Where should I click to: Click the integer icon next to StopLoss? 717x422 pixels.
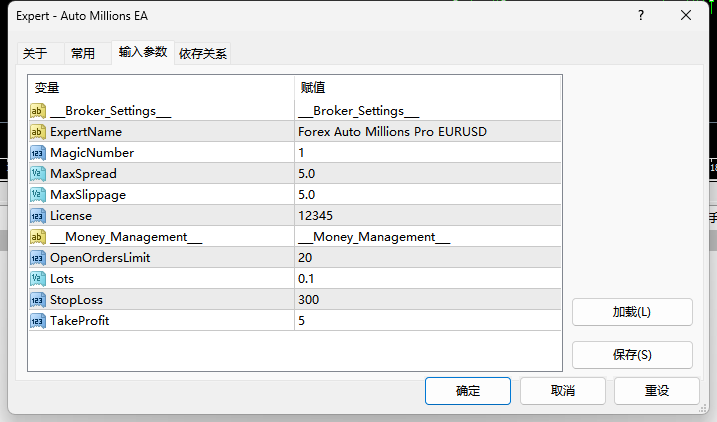click(x=37, y=300)
